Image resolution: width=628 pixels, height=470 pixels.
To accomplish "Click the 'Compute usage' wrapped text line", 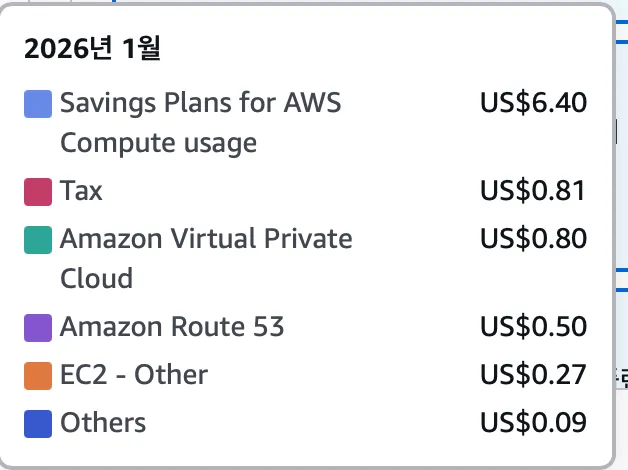I will (x=158, y=143).
